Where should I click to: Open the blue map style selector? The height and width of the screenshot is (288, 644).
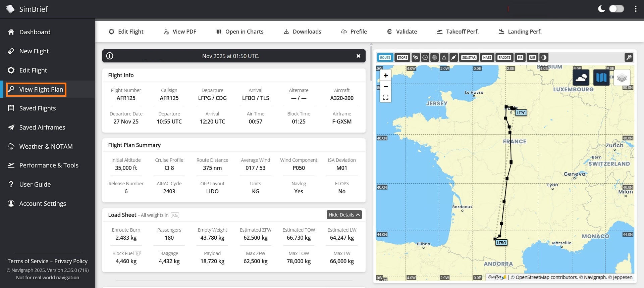click(x=601, y=78)
